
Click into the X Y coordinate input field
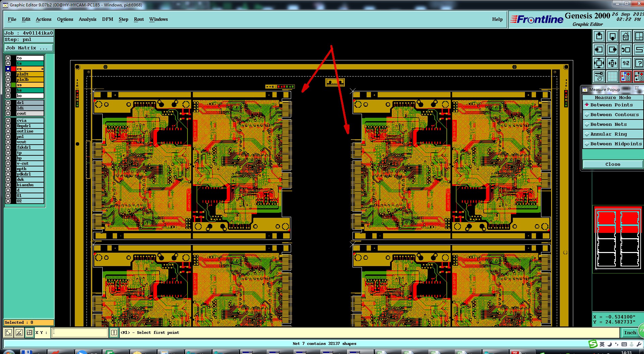click(80, 333)
